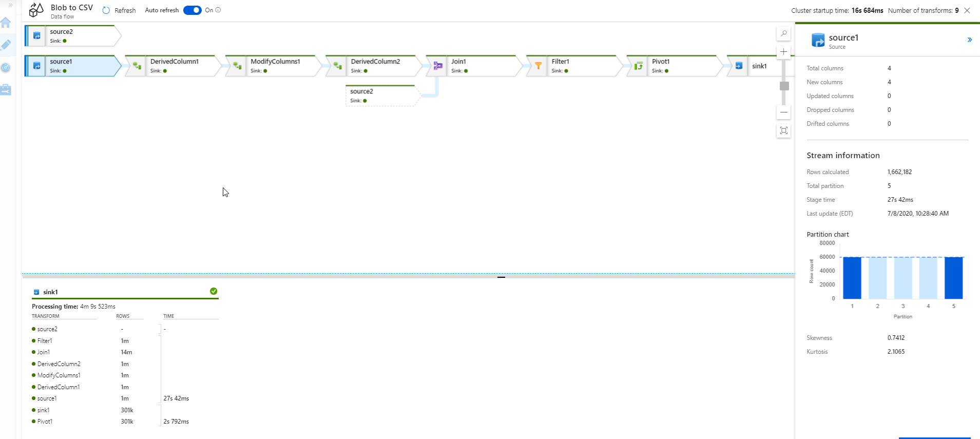Close the data flow monitoring view
Image resolution: width=980 pixels, height=439 pixels.
click(967, 10)
